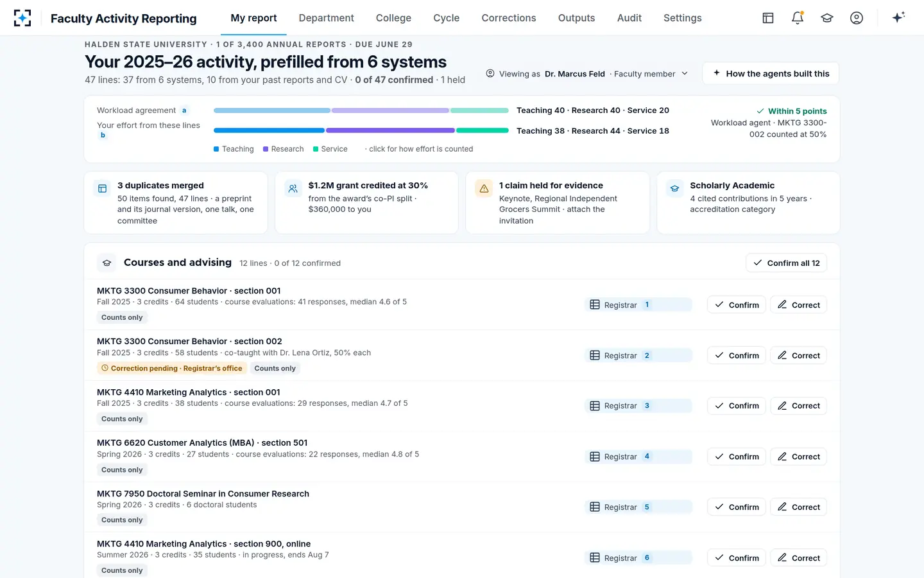Confirm MKTG 6620 Customer Analytics line
Screen dimensions: 924x578
click(737, 457)
